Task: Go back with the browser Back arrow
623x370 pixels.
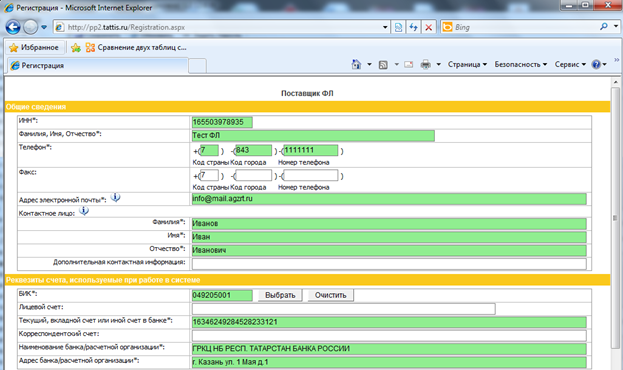Action: (x=13, y=27)
